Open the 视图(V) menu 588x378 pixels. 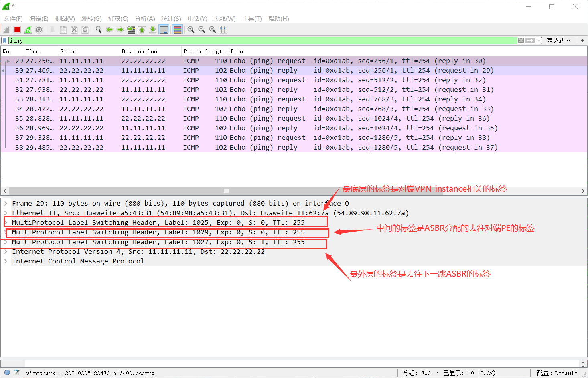point(65,19)
